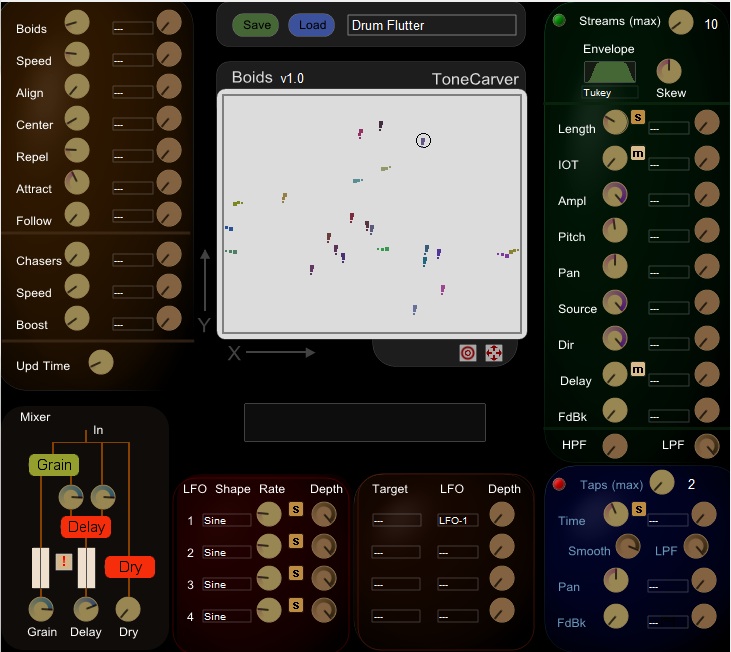Click the Grain button in Mixer
This screenshot has width=731, height=652.
coord(54,465)
